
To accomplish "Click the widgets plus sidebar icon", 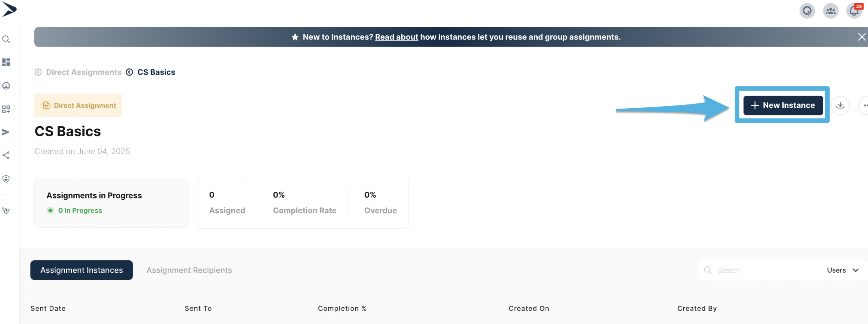I will click(x=6, y=109).
